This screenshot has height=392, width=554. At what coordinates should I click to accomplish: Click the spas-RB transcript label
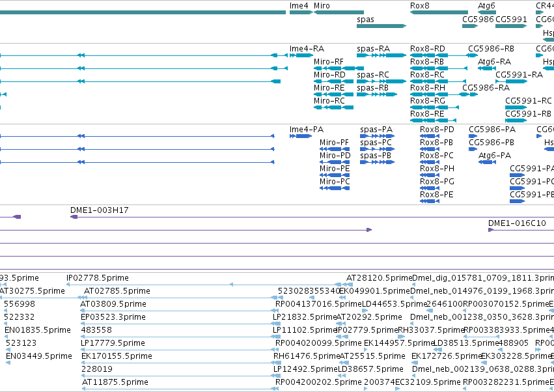(x=372, y=88)
